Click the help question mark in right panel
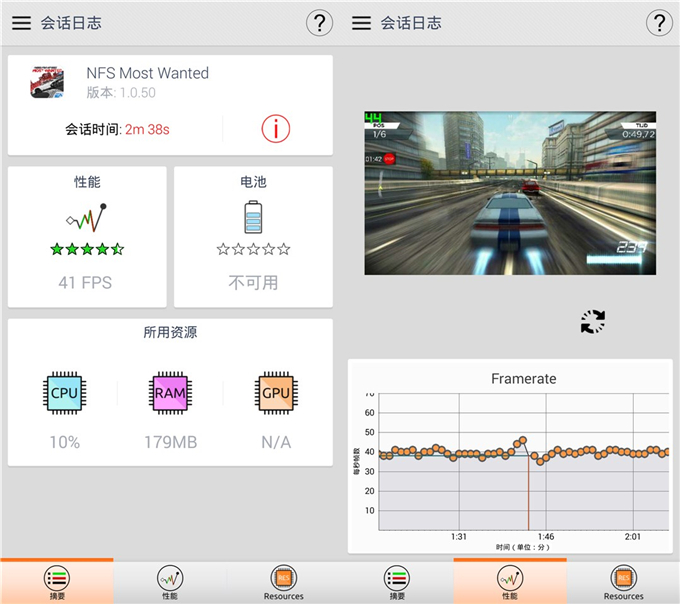 coord(658,23)
